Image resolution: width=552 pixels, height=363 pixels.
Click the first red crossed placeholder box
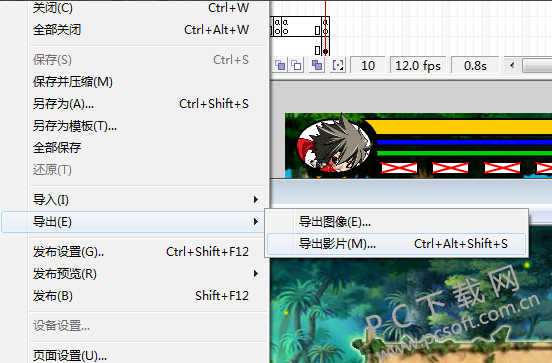click(x=399, y=168)
